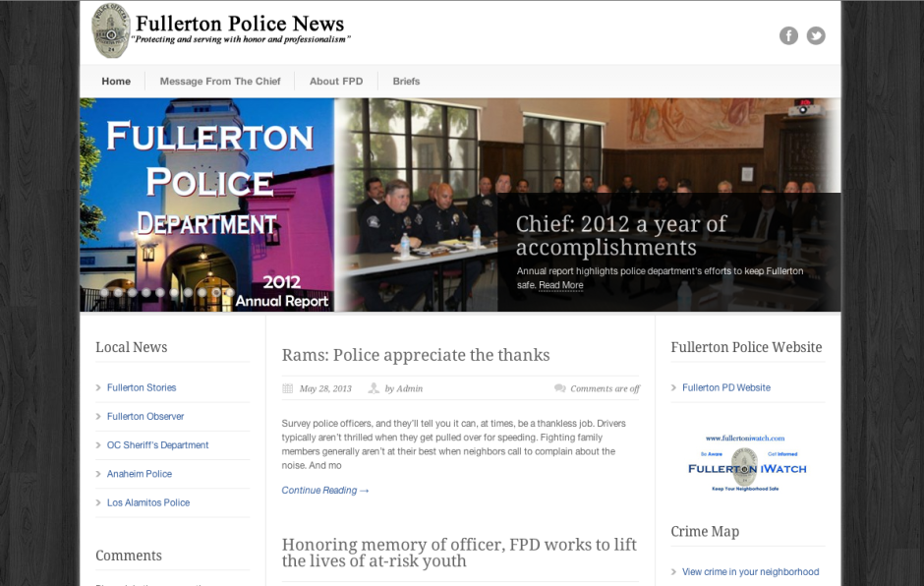Open the Twitter feed via header icon
This screenshot has height=586, width=924.
pyautogui.click(x=816, y=35)
